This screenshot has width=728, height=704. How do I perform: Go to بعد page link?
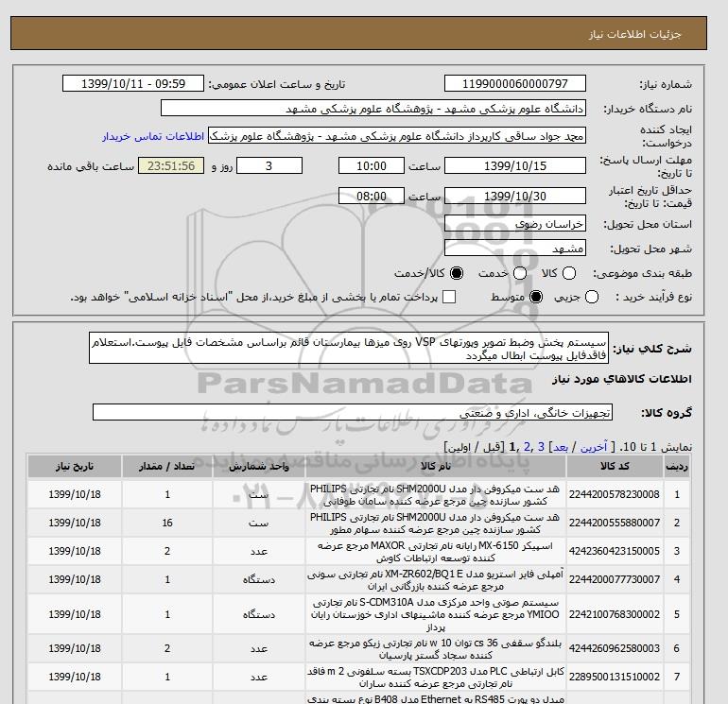click(560, 447)
